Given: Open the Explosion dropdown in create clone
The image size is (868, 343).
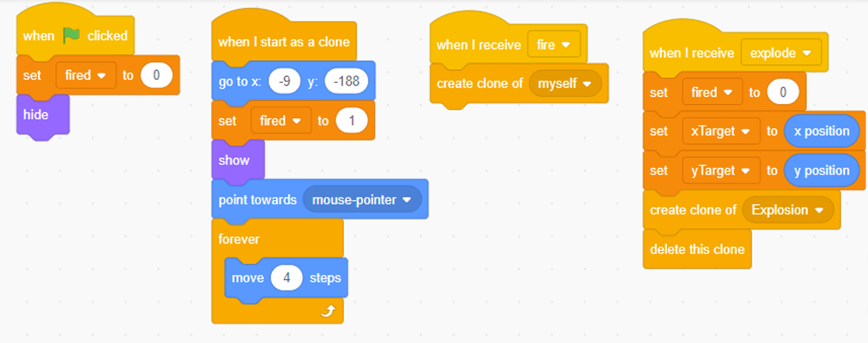Looking at the screenshot, I should 788,210.
